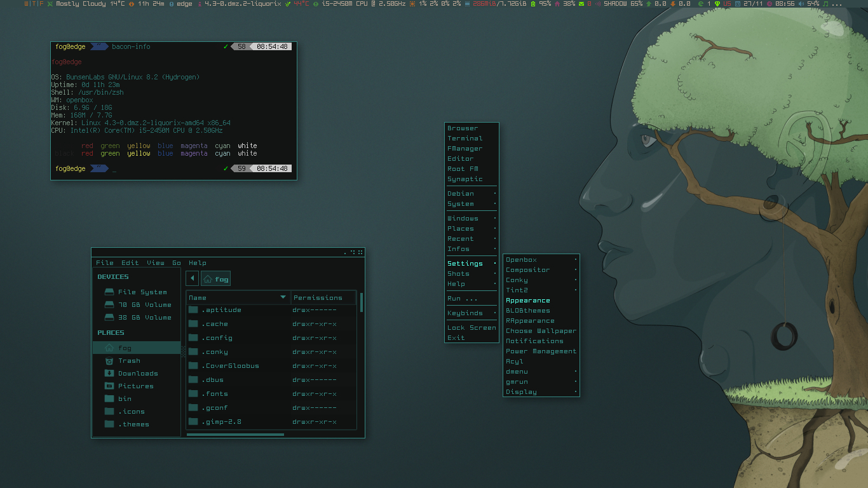
Task: Click the memory icon before 286MiB
Action: pos(467,4)
